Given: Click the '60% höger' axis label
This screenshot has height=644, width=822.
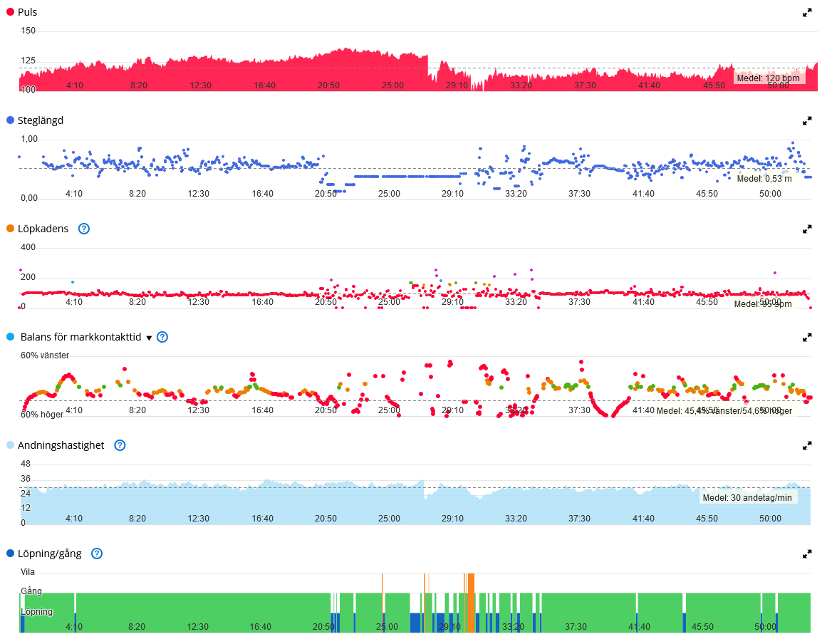Looking at the screenshot, I should [42, 415].
